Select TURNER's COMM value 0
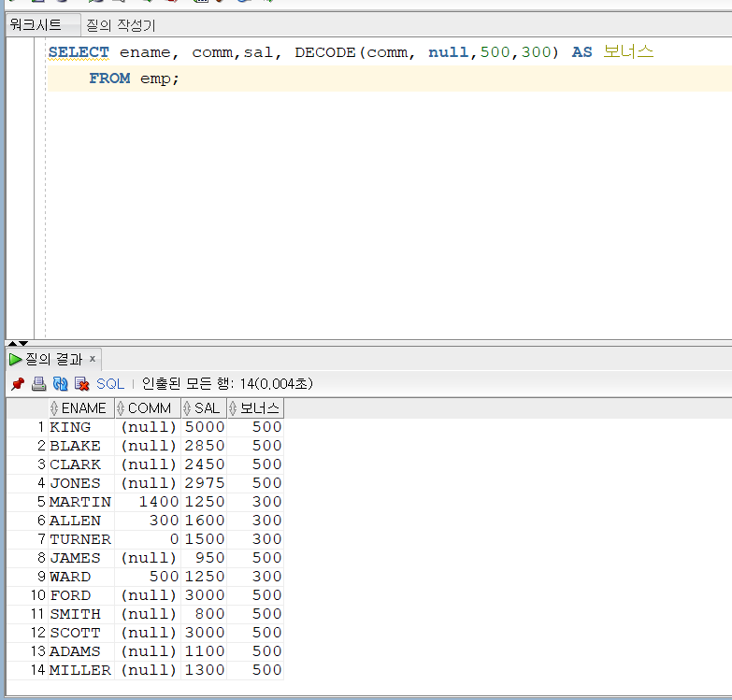The width and height of the screenshot is (732, 700). point(148,539)
